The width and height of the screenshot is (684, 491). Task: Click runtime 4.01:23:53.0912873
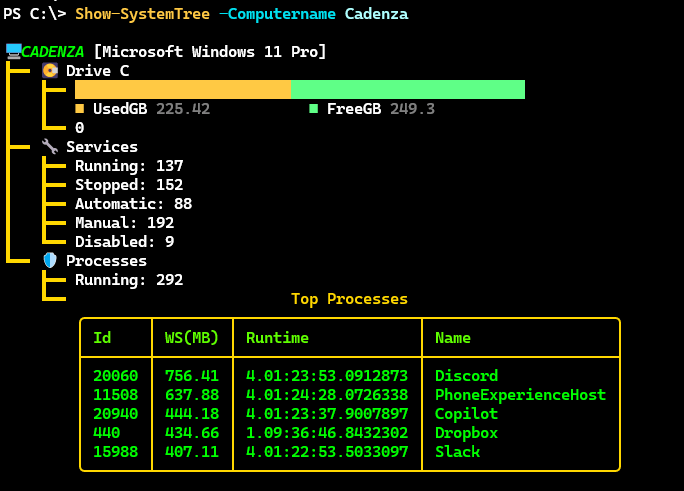tap(327, 375)
